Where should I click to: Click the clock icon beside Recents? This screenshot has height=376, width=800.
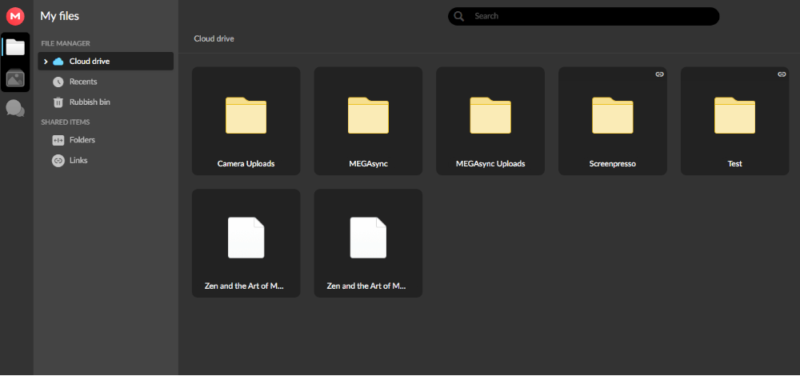point(58,82)
